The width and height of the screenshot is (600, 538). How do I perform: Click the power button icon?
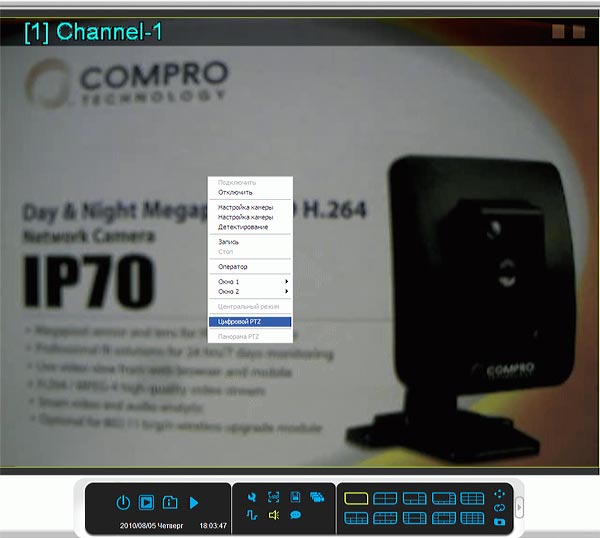[123, 502]
